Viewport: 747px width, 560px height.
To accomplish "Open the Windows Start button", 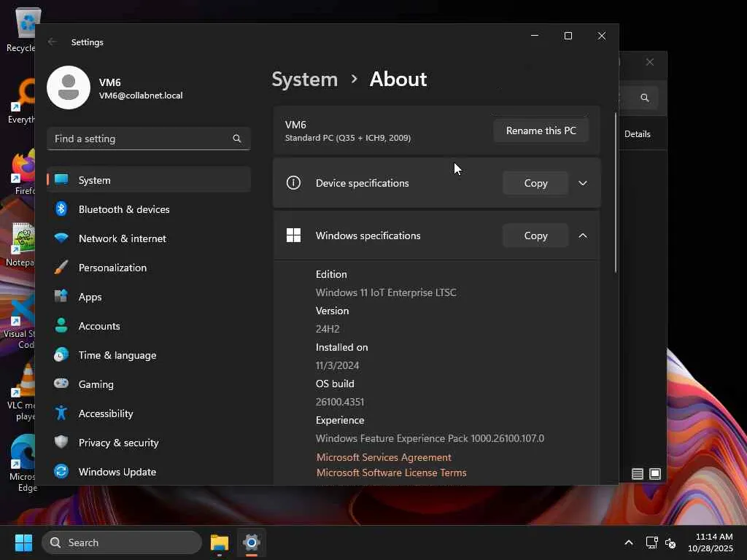I will [23, 542].
